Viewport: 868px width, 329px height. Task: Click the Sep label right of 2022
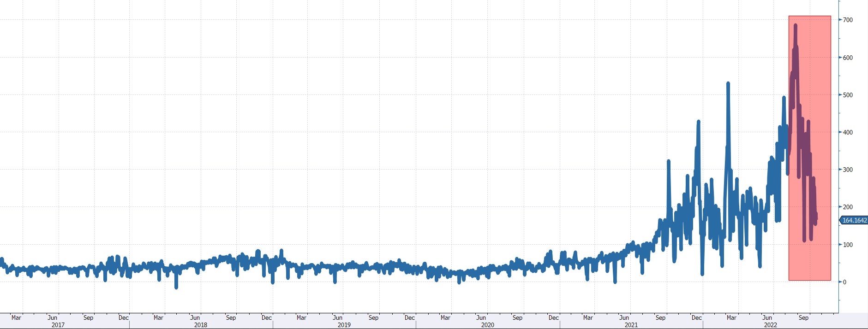point(803,317)
